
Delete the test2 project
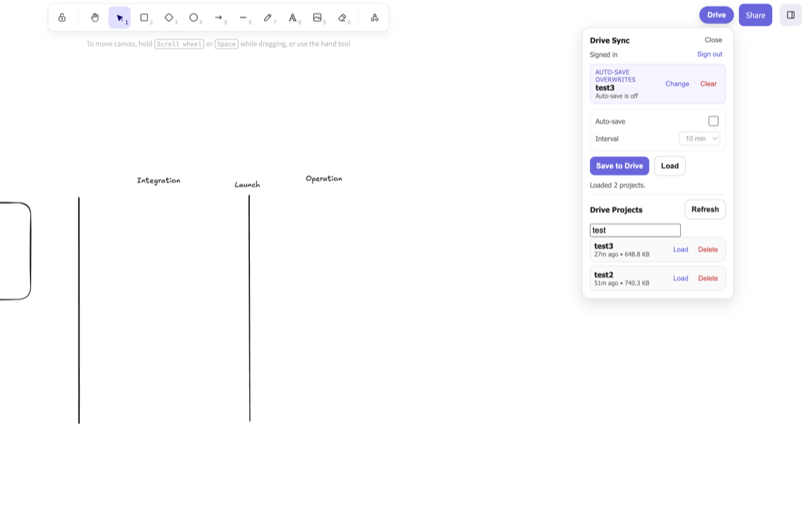707,278
